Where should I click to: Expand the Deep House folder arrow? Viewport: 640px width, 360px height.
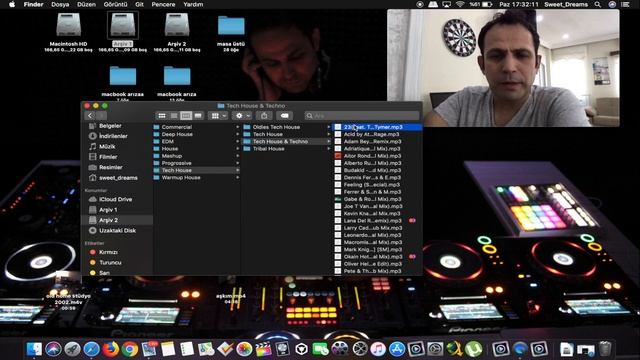[x=238, y=134]
